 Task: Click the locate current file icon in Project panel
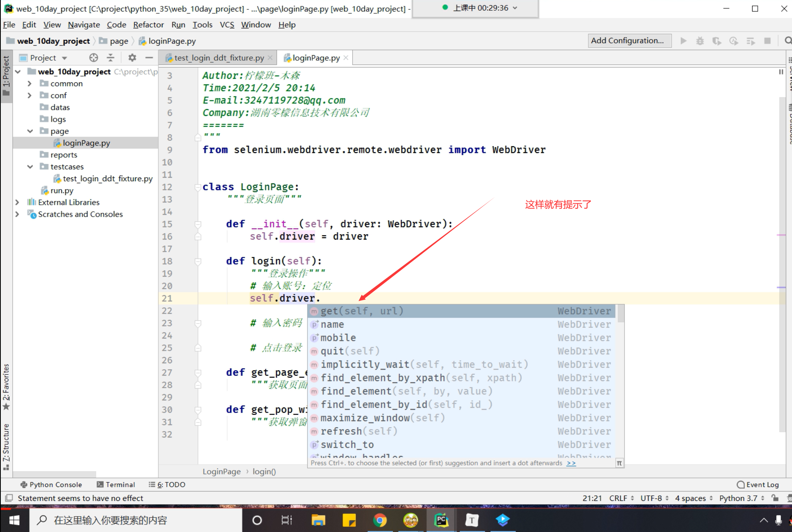(x=93, y=58)
